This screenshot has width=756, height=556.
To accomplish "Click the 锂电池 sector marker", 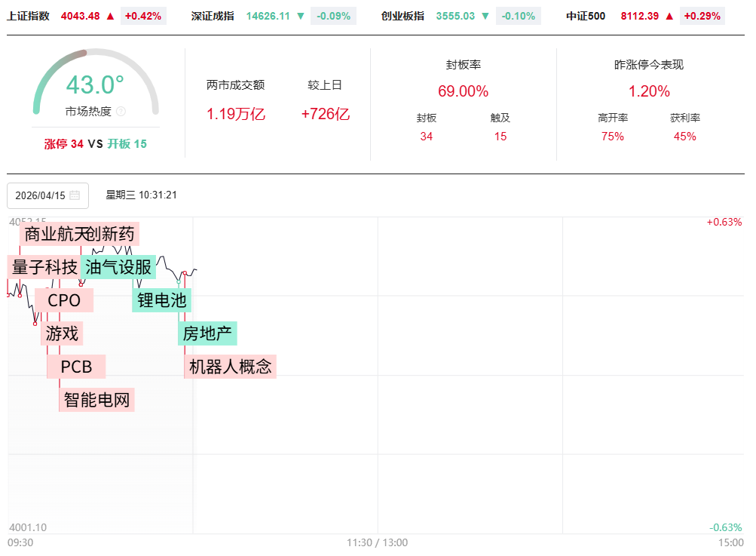I will [162, 300].
